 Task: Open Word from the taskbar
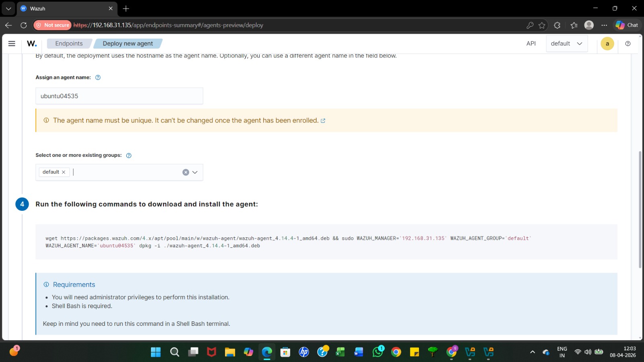pyautogui.click(x=359, y=352)
